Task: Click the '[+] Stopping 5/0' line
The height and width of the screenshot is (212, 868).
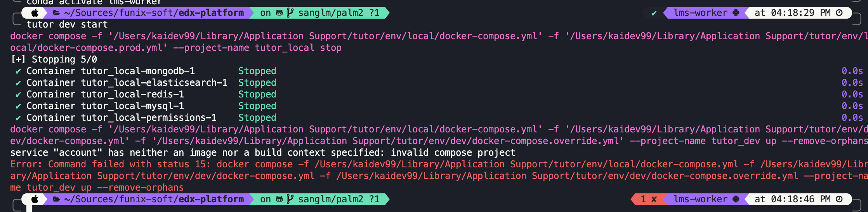Action: (x=54, y=59)
